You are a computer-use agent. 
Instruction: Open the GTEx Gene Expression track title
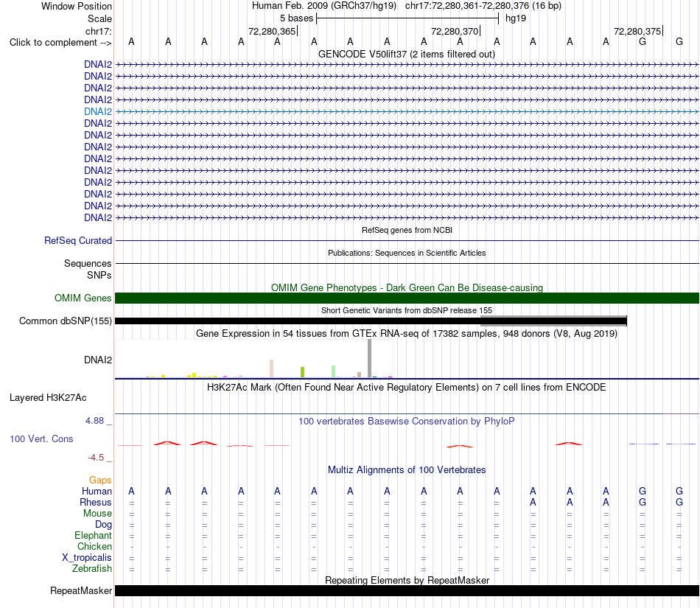(x=407, y=334)
